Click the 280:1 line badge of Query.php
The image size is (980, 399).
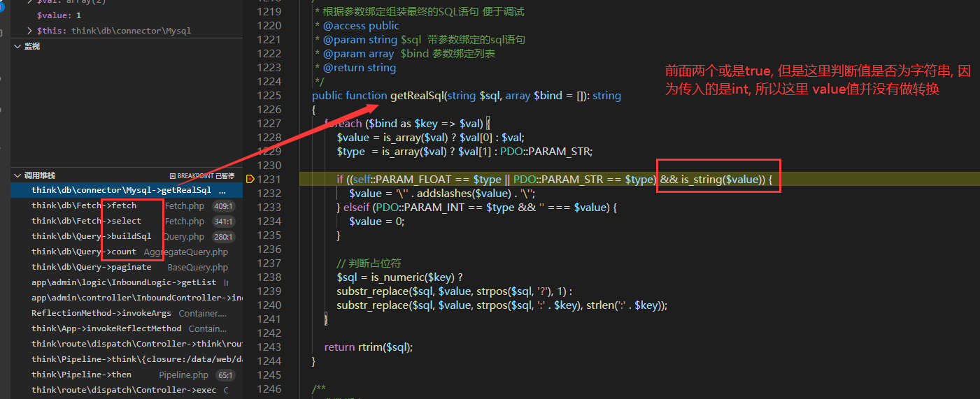click(x=223, y=237)
